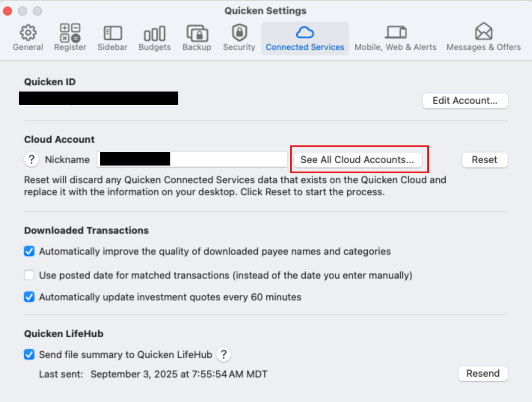The image size is (532, 402).
Task: Click the help icon next to Nickname
Action: (x=31, y=160)
